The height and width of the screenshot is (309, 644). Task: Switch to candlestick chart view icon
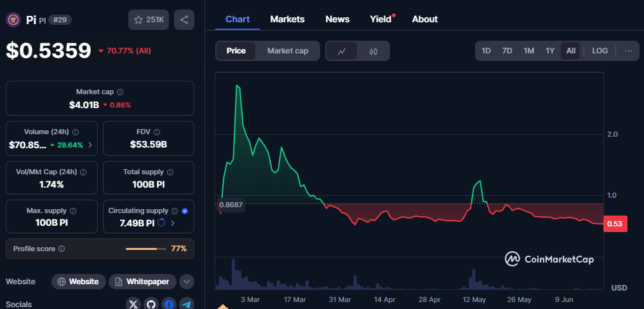[x=373, y=51]
